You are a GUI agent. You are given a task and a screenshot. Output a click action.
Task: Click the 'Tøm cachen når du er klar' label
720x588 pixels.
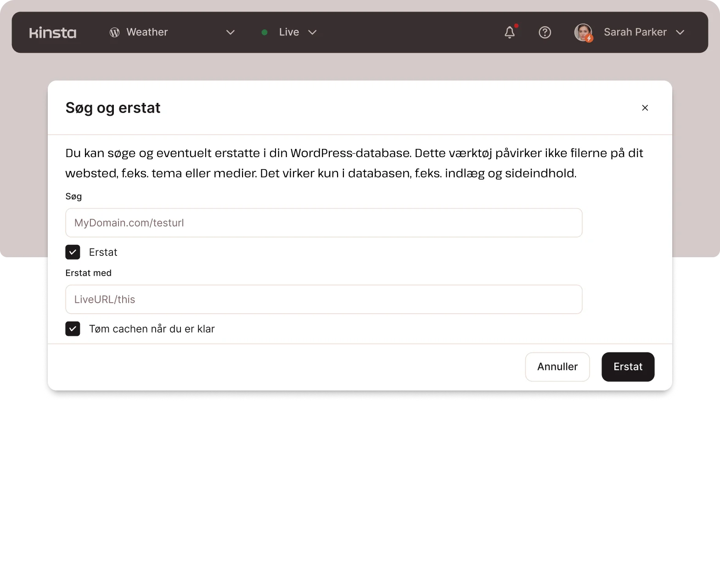point(152,329)
